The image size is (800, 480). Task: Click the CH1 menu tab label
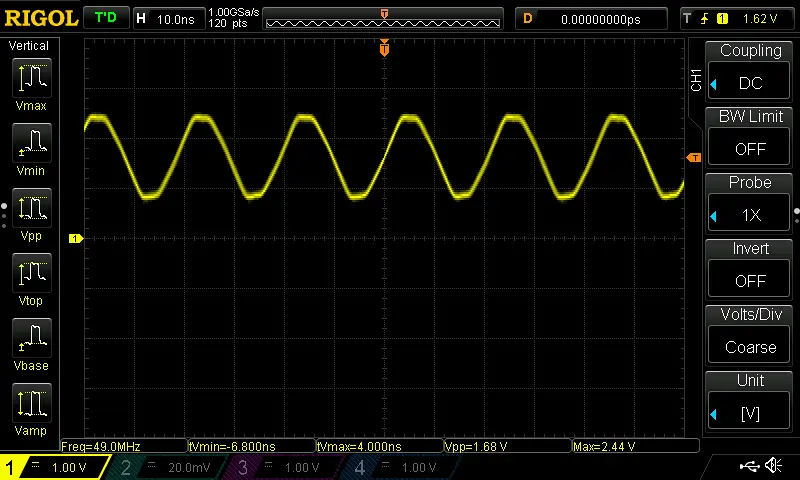coord(696,80)
